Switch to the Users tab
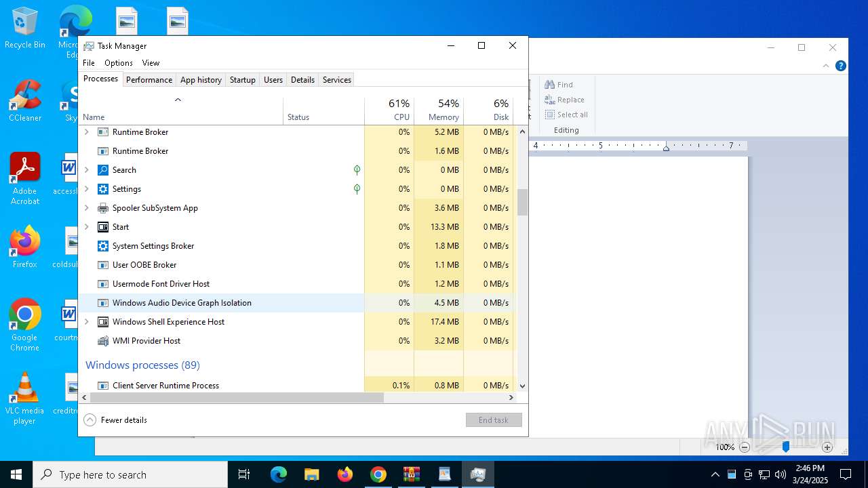Screen dimensions: 868x488 coord(273,80)
